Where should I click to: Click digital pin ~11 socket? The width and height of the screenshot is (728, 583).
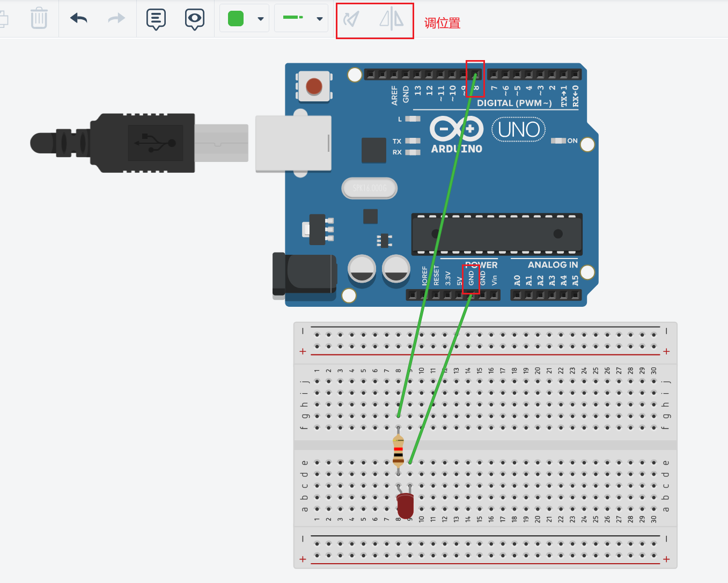(x=441, y=75)
